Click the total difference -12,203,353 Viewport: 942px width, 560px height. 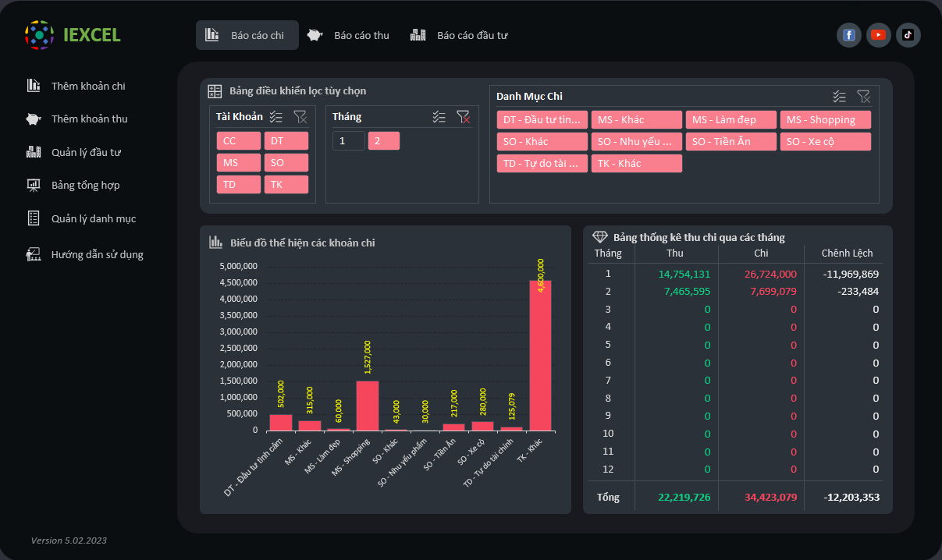point(851,497)
